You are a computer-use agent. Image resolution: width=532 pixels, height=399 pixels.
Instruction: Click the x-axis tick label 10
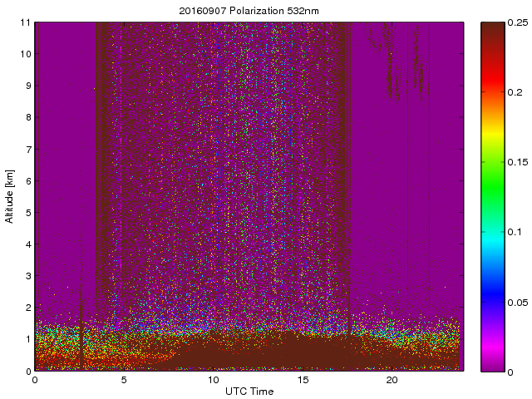click(x=213, y=380)
